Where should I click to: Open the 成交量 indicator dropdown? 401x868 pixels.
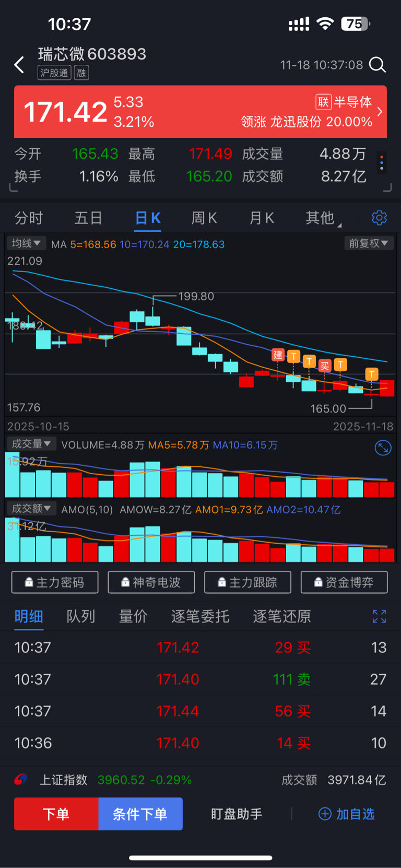click(x=31, y=444)
